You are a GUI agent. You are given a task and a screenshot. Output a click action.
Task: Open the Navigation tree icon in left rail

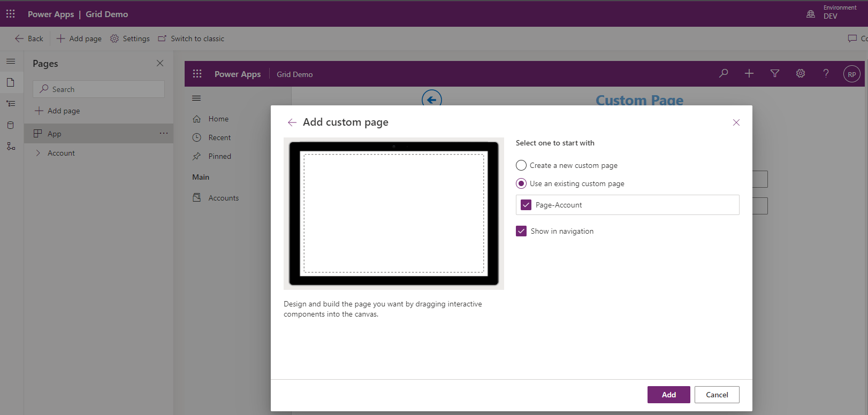click(x=11, y=104)
